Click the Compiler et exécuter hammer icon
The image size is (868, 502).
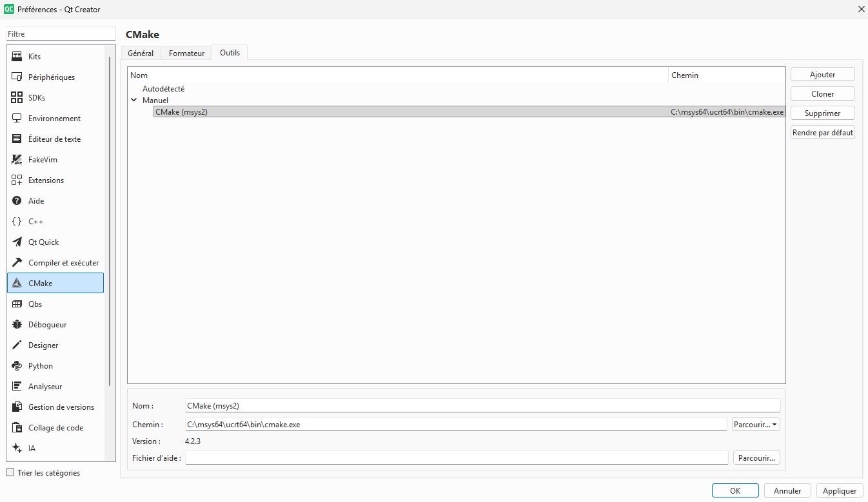(x=17, y=263)
